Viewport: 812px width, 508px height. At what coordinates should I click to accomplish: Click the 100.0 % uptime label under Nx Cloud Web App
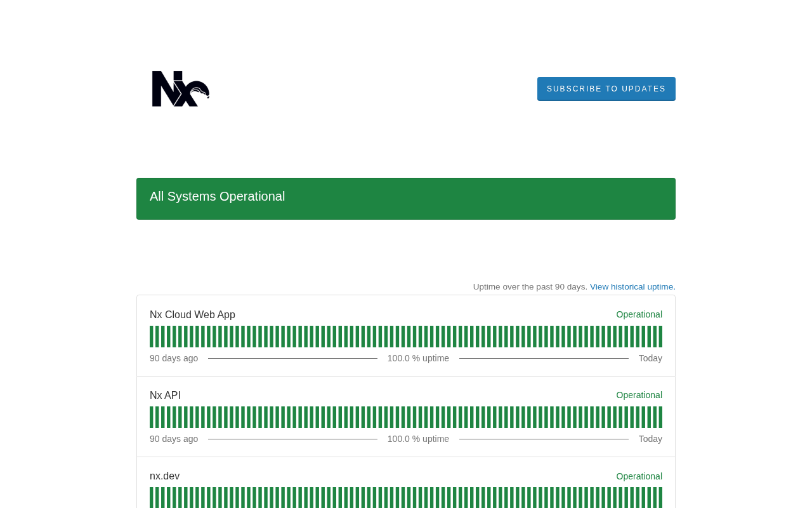(x=418, y=358)
